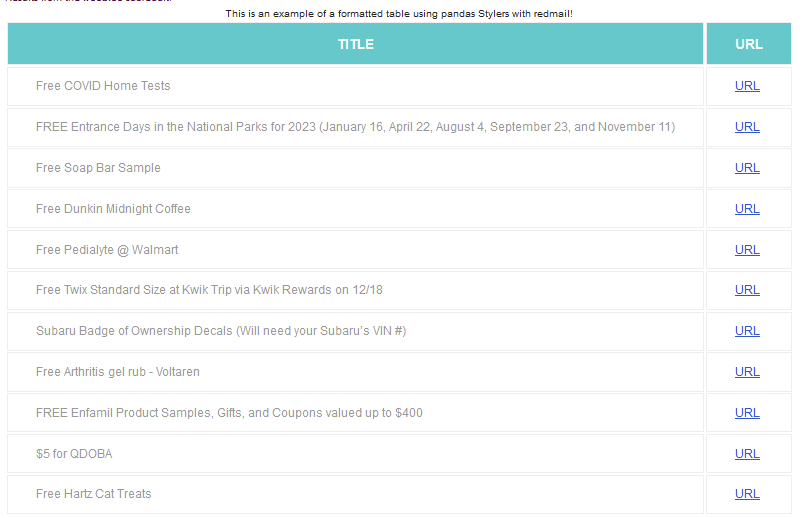Follow the URL link for Free Soap Bar Sample
The image size is (810, 518).
pos(747,168)
